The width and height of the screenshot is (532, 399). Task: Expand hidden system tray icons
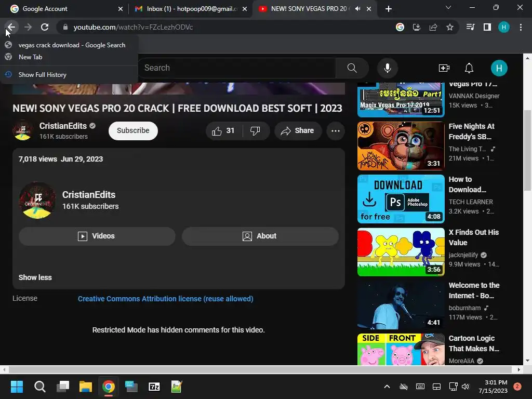[x=387, y=387]
